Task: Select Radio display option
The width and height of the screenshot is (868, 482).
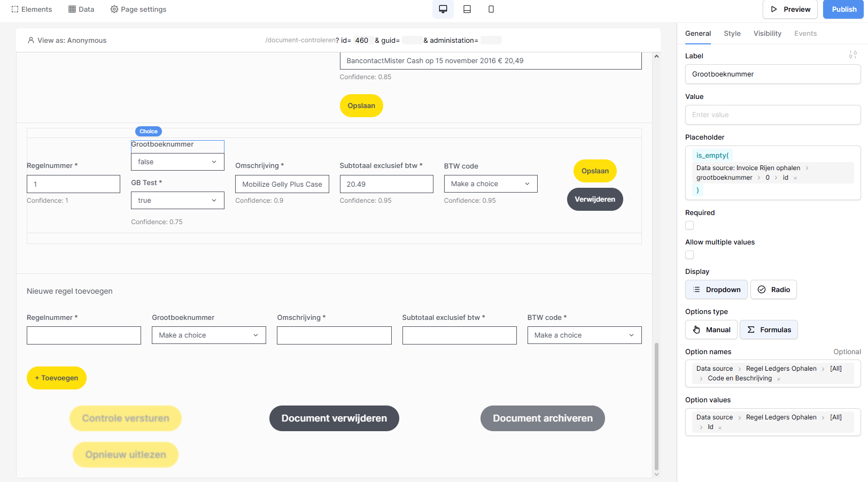Action: click(773, 289)
